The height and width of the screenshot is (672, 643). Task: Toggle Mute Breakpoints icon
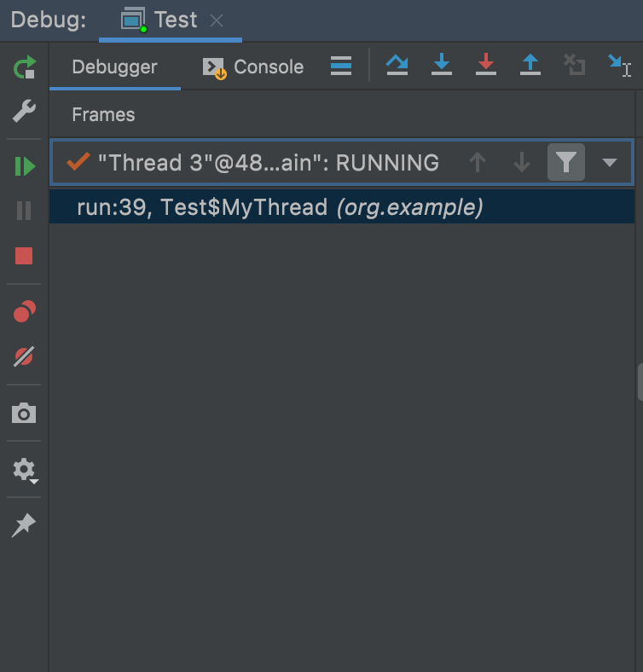(x=24, y=356)
